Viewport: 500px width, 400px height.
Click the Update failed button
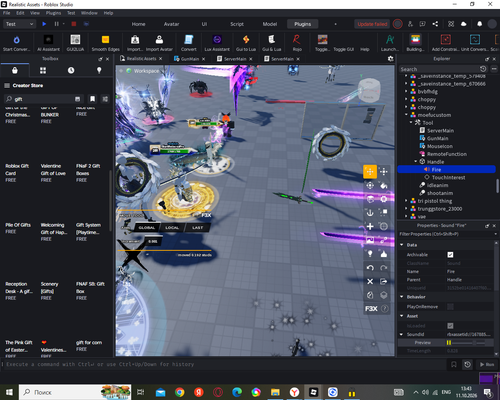[x=372, y=24]
